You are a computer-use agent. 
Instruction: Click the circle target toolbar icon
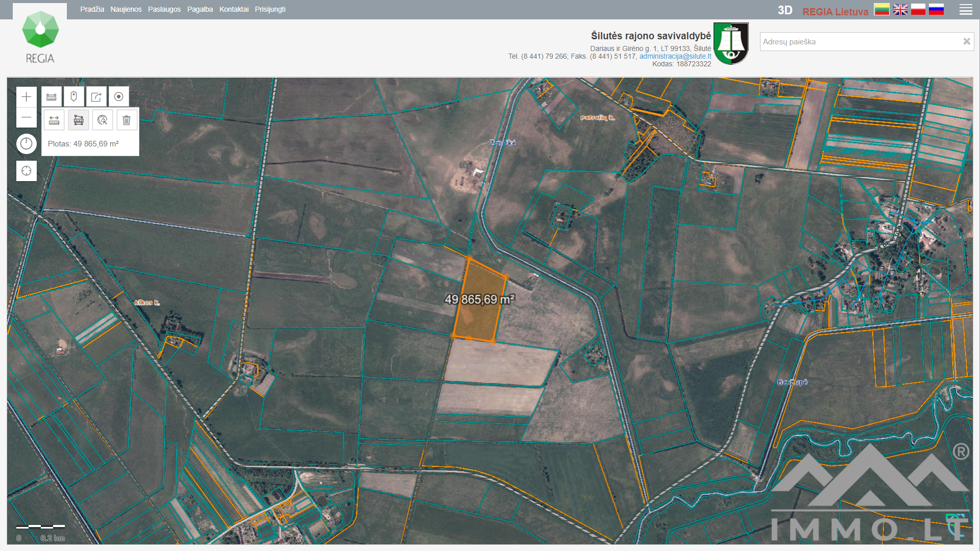click(x=119, y=97)
